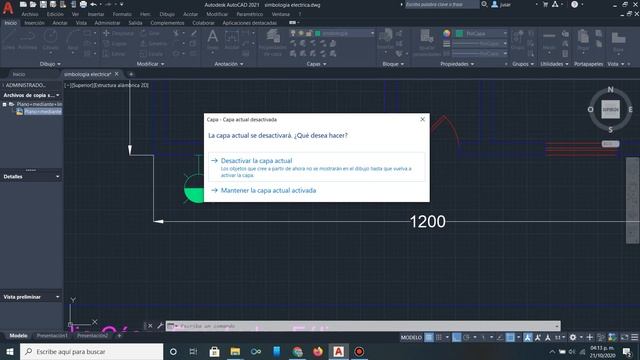The height and width of the screenshot is (360, 640).
Task: Toggle object snap square in status bar
Action: tap(510, 337)
